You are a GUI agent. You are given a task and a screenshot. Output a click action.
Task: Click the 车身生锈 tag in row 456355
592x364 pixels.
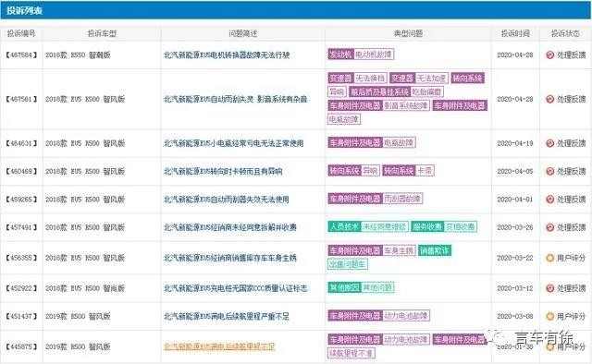point(399,250)
